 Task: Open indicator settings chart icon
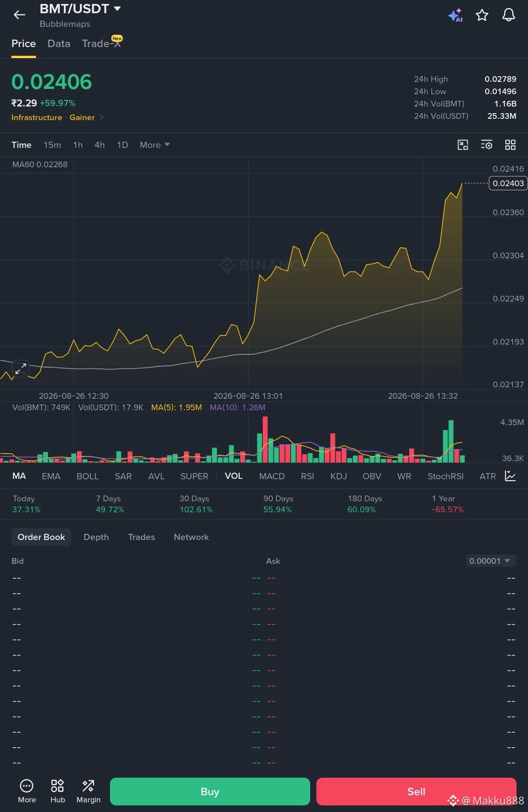coord(510,476)
